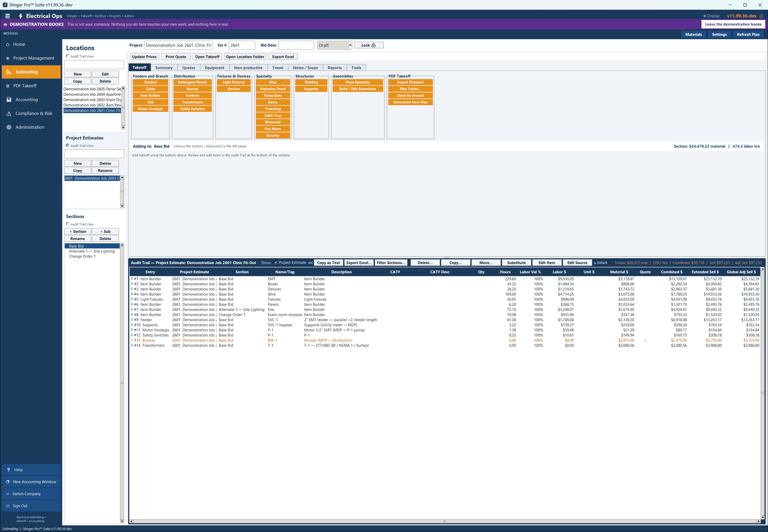The width and height of the screenshot is (768, 532).
Task: Click the Home module house icon
Action: click(x=8, y=45)
